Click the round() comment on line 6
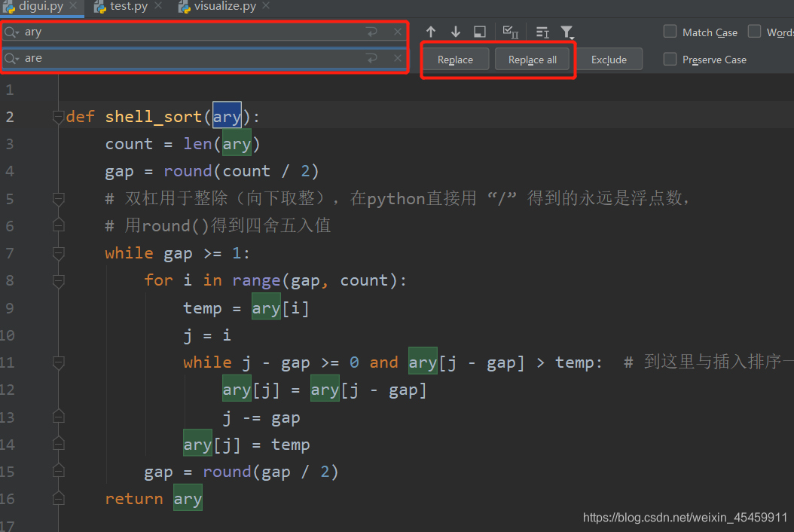794x532 pixels. pyautogui.click(x=218, y=225)
